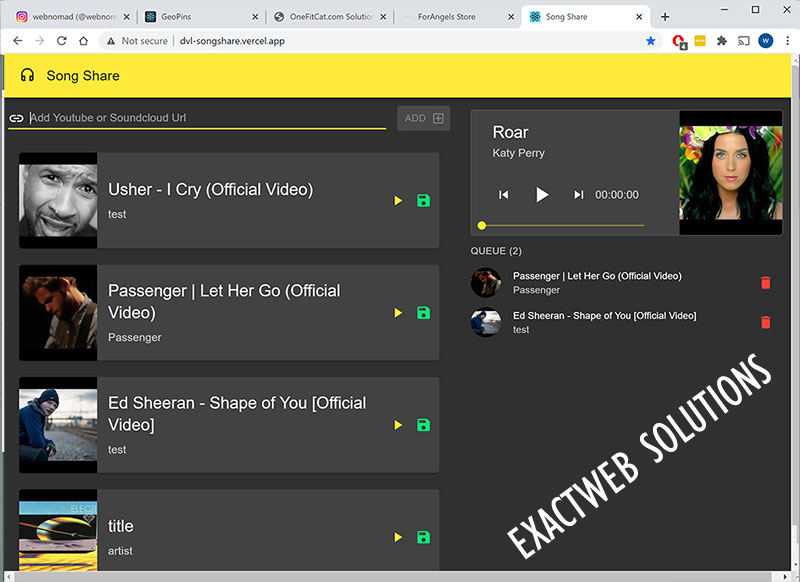
Task: Skip to previous track in player
Action: point(504,194)
